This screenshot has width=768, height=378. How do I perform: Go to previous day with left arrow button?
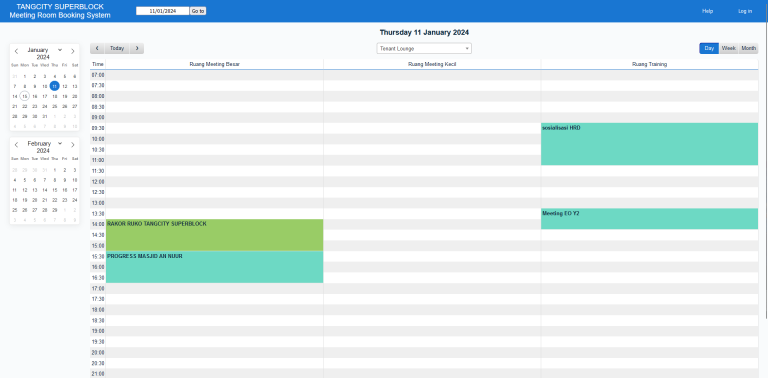(97, 48)
